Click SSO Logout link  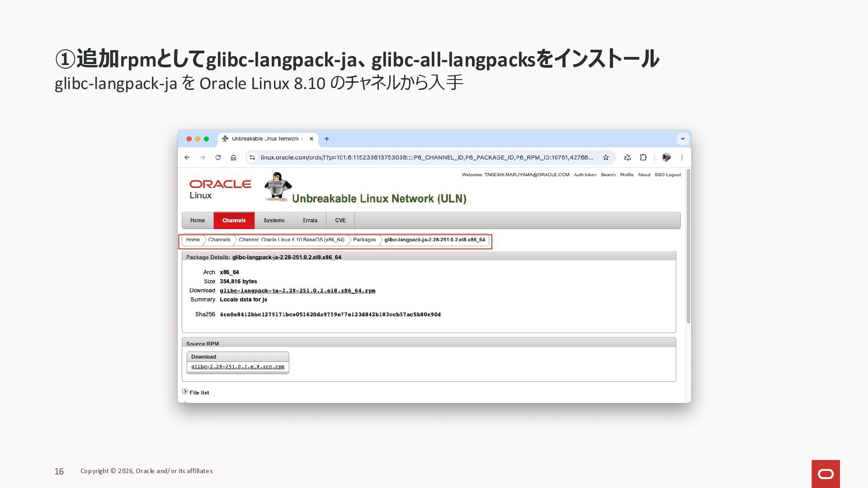pyautogui.click(x=667, y=175)
